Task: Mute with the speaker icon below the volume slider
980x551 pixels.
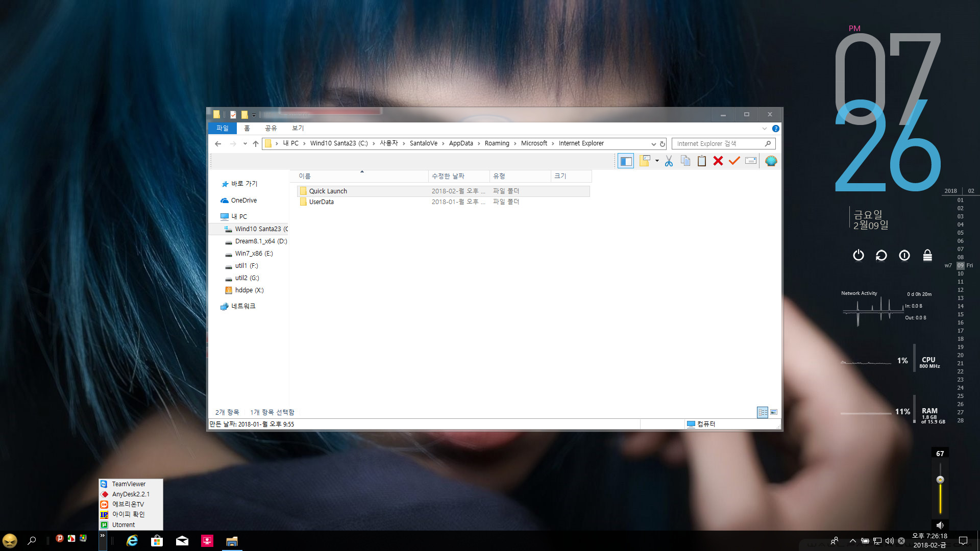Action: 940,525
